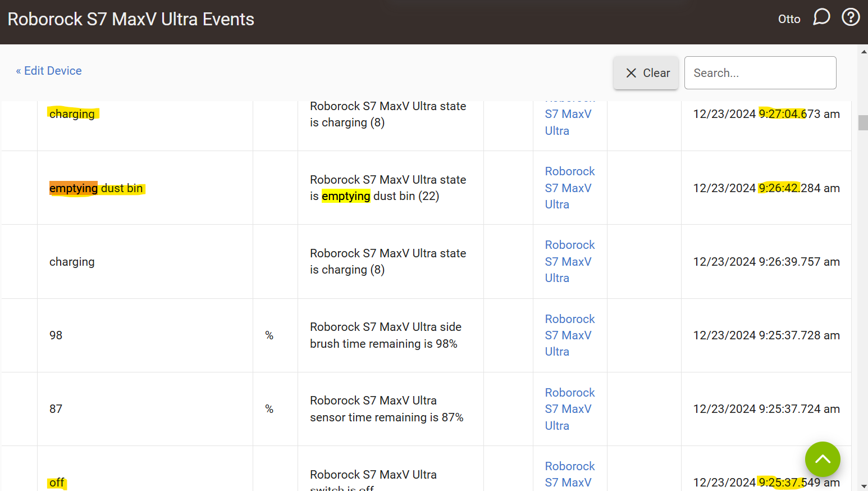Click the Roborock S7 MaxV Ultra Events title
Viewport: 868px width, 491px height.
[x=131, y=19]
